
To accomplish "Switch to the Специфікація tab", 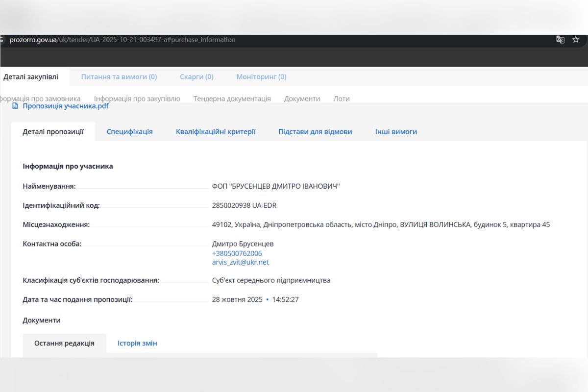I will [130, 131].
